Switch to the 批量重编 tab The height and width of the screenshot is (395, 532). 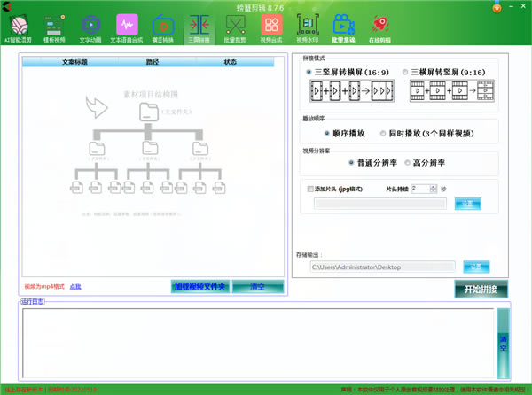pos(344,28)
